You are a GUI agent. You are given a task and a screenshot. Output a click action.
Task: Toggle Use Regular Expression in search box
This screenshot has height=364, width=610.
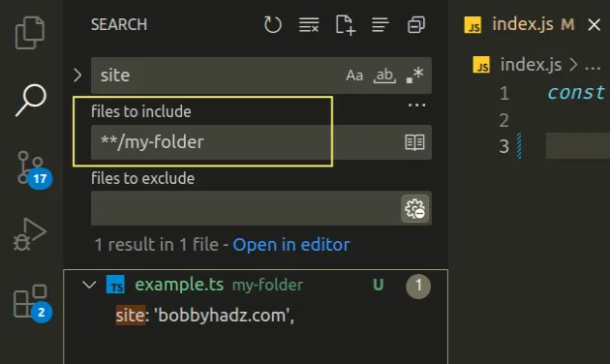[414, 76]
